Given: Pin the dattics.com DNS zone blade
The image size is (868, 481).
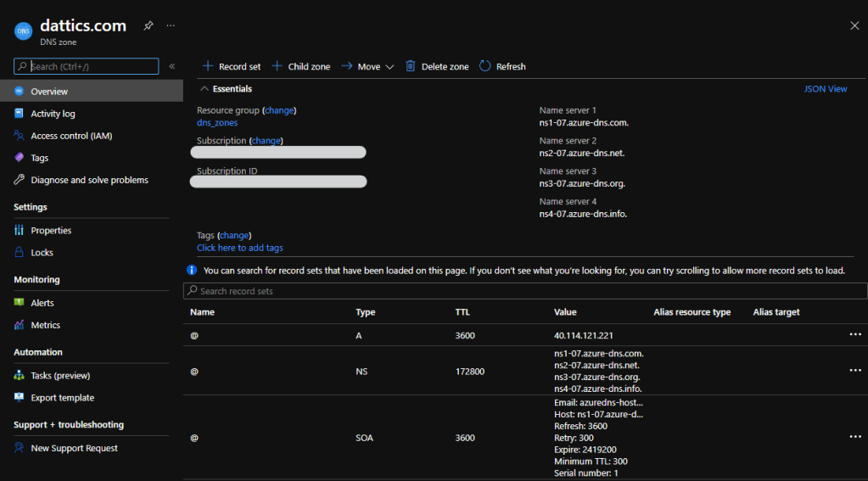Looking at the screenshot, I should click(x=148, y=25).
